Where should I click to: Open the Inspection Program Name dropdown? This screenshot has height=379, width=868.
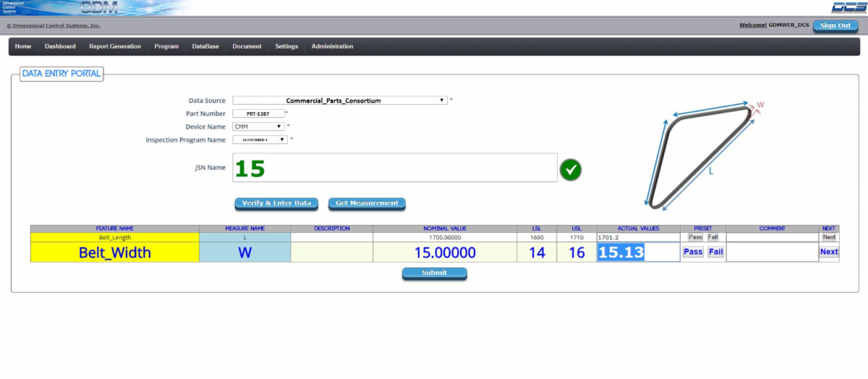click(260, 140)
